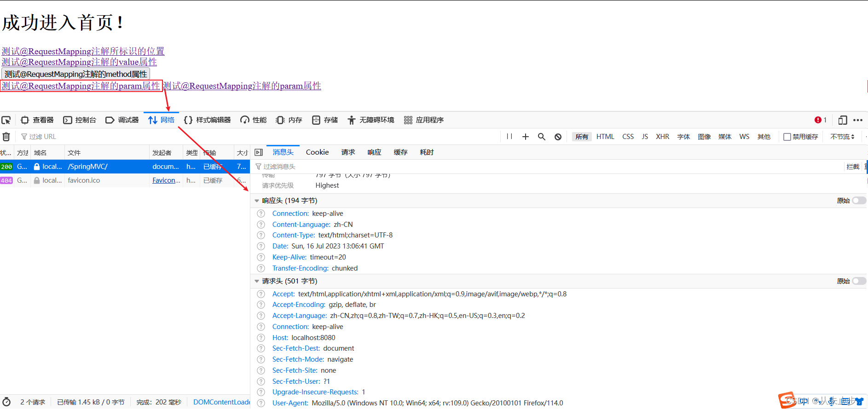Toggle the XHR request filter
The image size is (868, 410).
click(662, 137)
